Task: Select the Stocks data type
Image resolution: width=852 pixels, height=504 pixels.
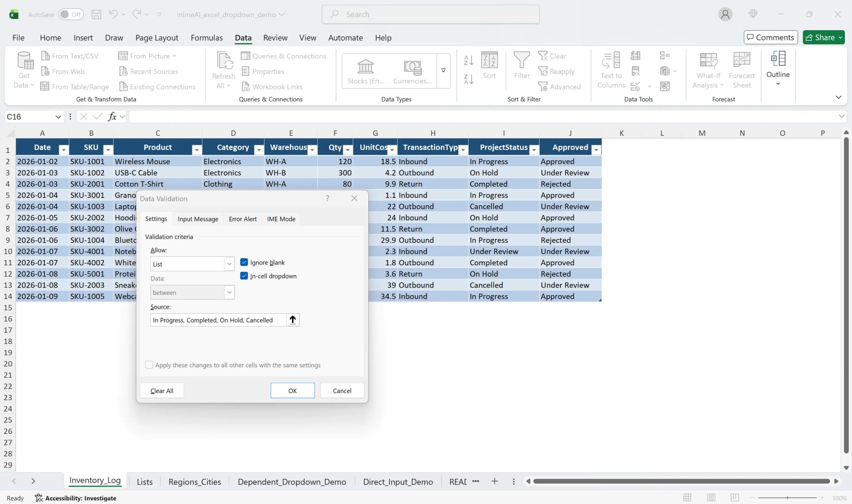Action: (365, 70)
